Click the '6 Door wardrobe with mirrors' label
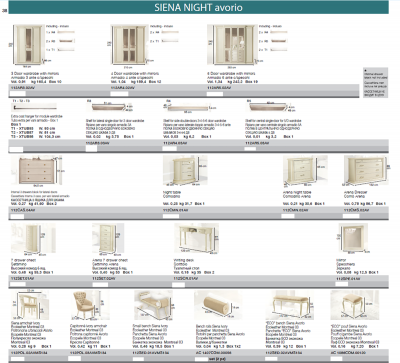The height and width of the screenshot is (363, 400). 231,73
